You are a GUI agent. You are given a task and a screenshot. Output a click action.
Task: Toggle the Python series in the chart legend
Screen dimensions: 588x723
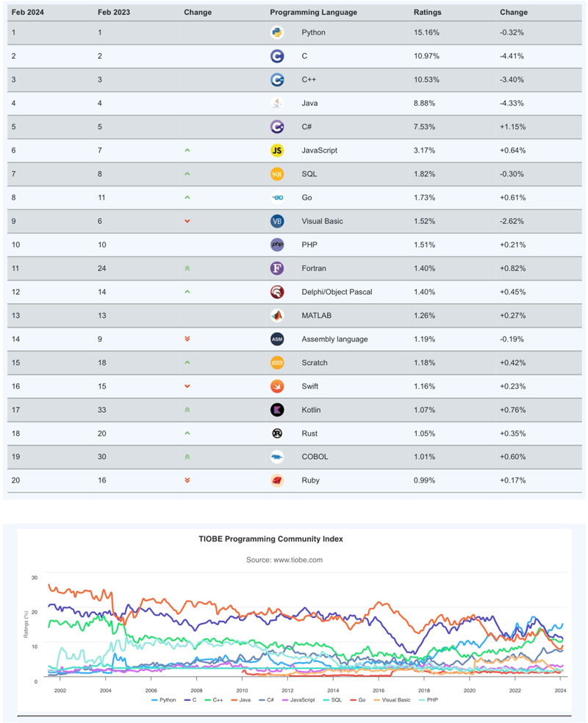pos(167,700)
